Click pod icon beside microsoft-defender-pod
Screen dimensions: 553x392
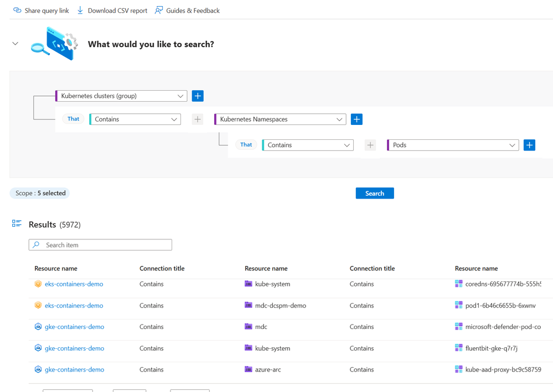458,327
